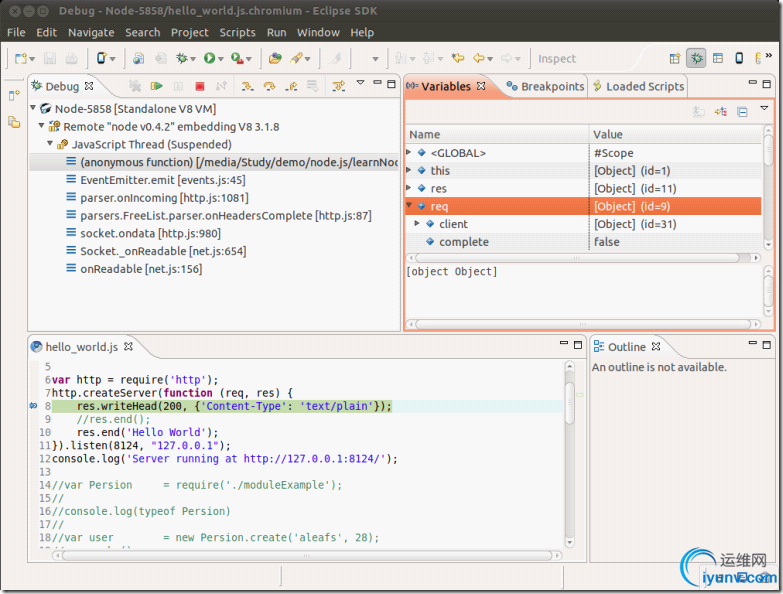Open the Back history dropdown arrow
Image resolution: width=783 pixels, height=594 pixels.
[490, 59]
